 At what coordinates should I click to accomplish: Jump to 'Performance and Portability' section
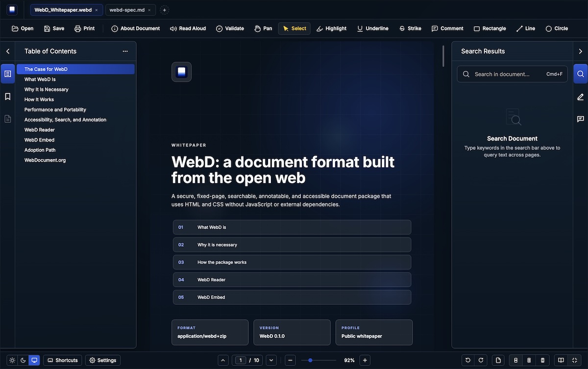coord(75,110)
